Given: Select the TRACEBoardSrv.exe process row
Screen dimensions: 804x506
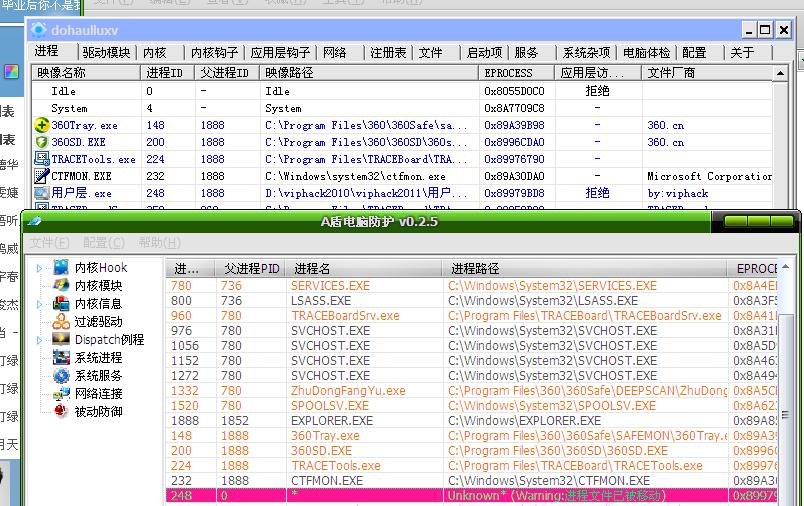Looking at the screenshot, I should (x=472, y=315).
